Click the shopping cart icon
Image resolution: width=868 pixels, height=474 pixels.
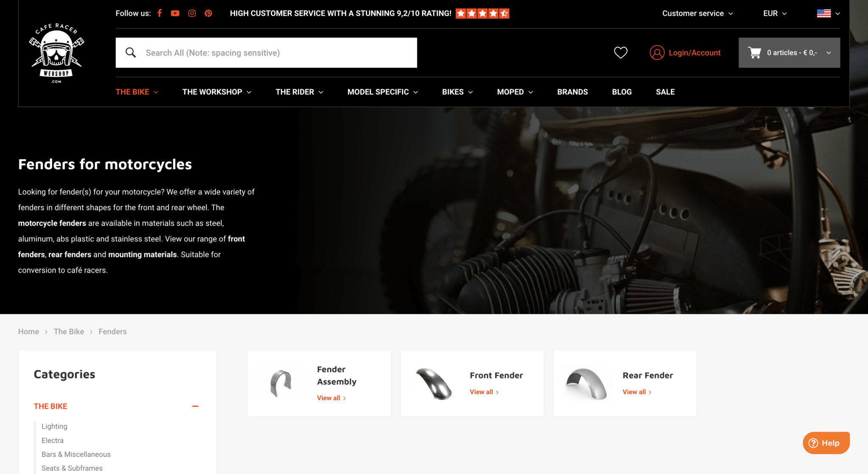point(754,53)
